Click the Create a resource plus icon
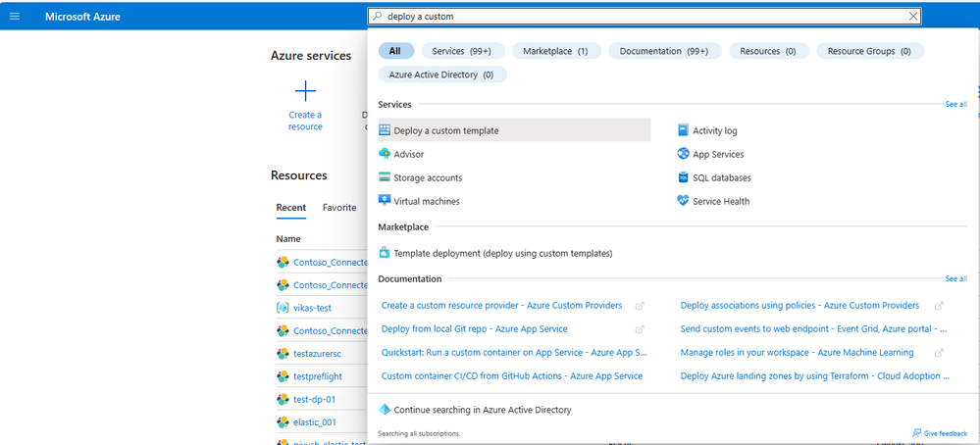The width and height of the screenshot is (980, 445). pos(306,91)
